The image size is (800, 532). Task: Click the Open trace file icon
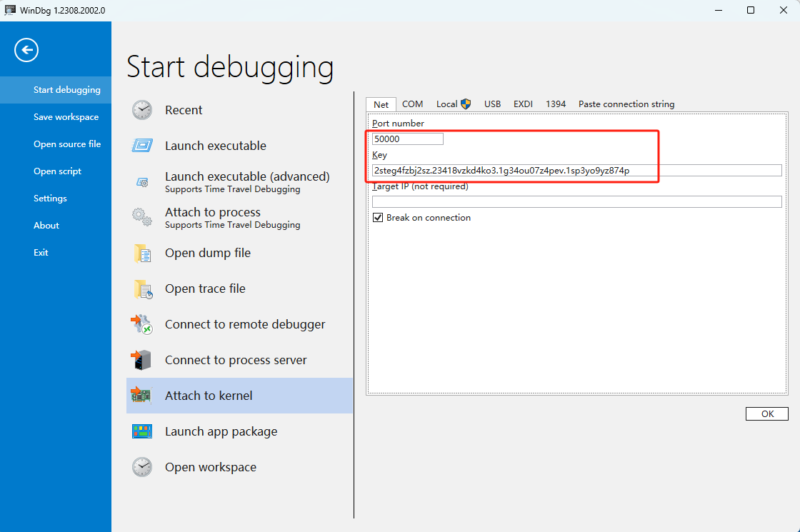coord(142,288)
